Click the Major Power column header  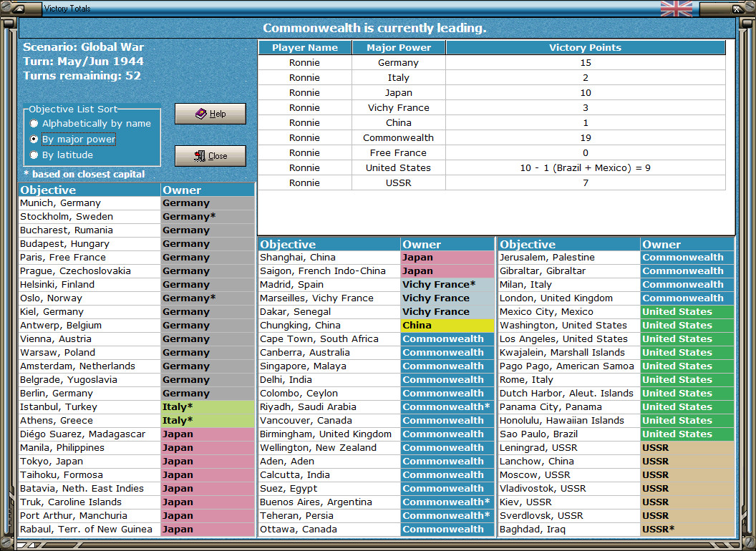coord(399,47)
